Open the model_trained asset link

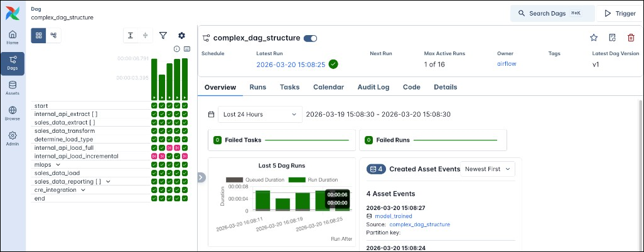tap(394, 216)
